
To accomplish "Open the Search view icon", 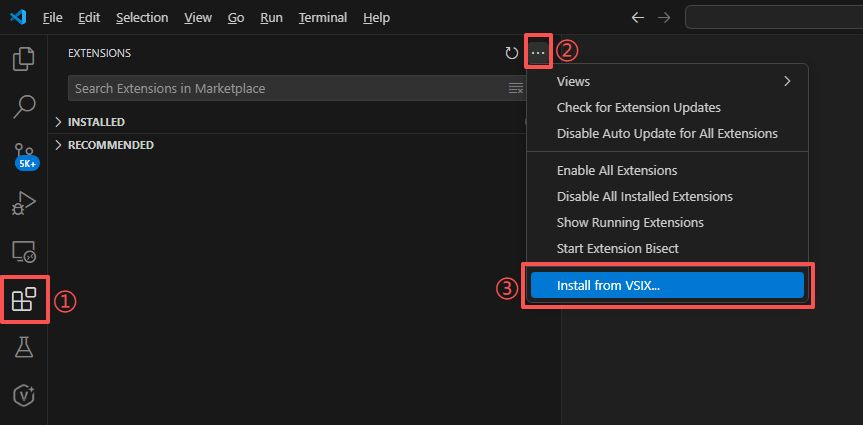I will point(23,107).
